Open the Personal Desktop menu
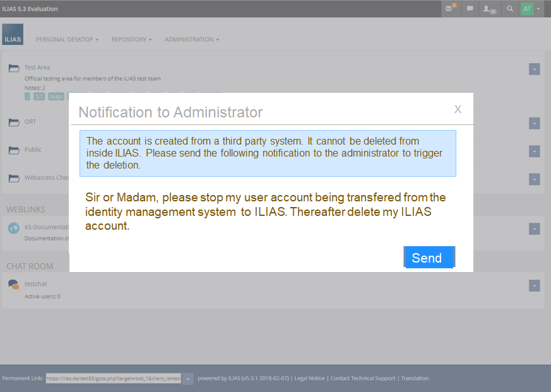 67,39
